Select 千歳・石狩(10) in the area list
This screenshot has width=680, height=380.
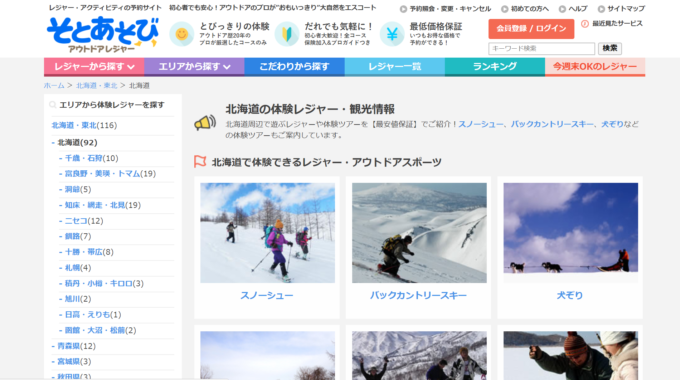pos(92,158)
